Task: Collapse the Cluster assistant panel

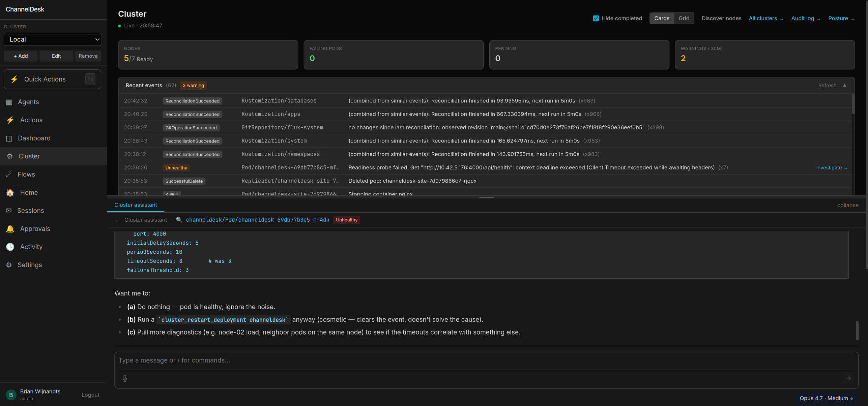Action: tap(848, 205)
